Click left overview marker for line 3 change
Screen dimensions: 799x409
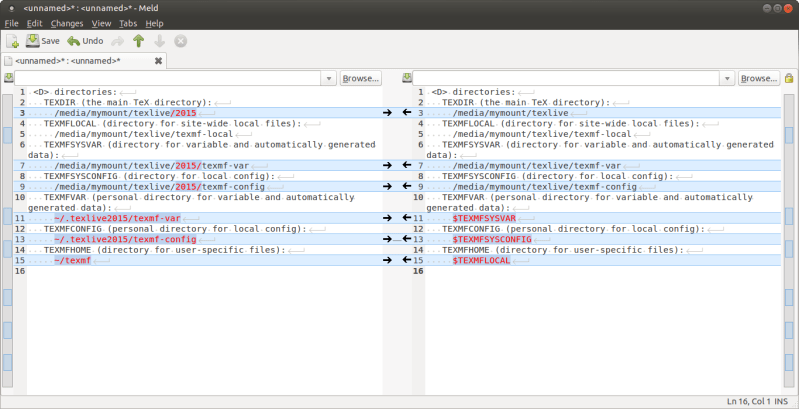pyautogui.click(x=7, y=135)
